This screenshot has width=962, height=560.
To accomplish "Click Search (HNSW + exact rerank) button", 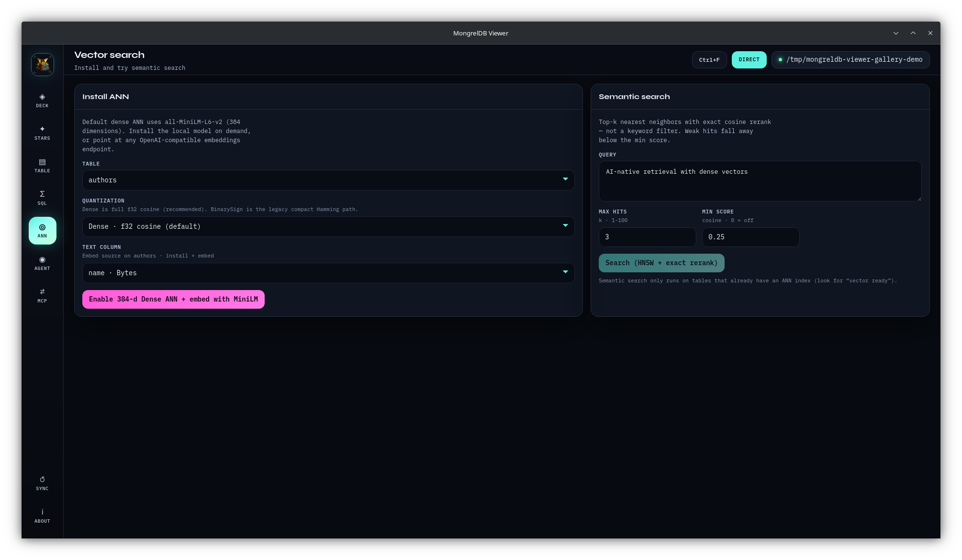I will pyautogui.click(x=661, y=263).
